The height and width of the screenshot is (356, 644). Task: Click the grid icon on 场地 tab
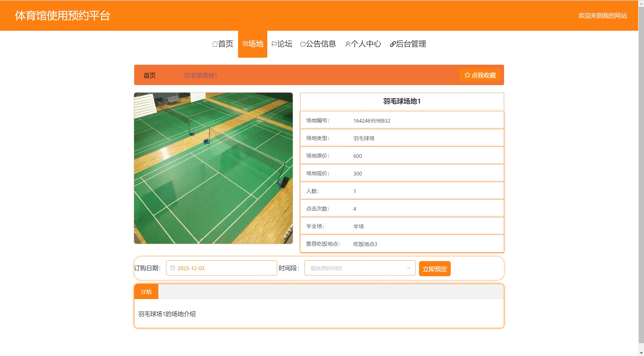point(245,44)
